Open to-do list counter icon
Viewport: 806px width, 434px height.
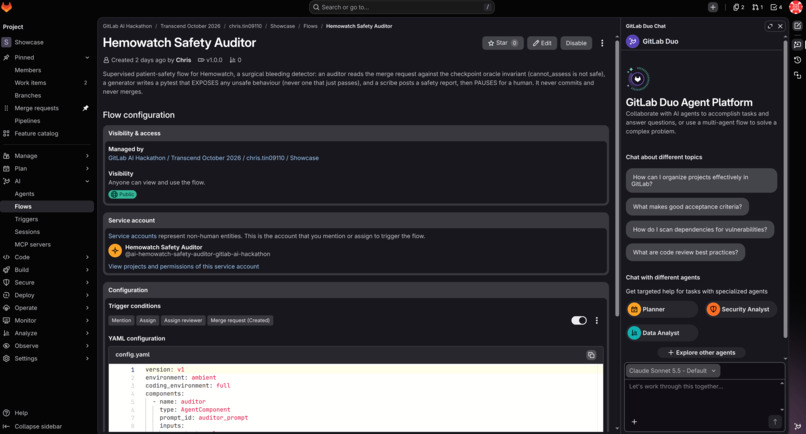coord(776,7)
